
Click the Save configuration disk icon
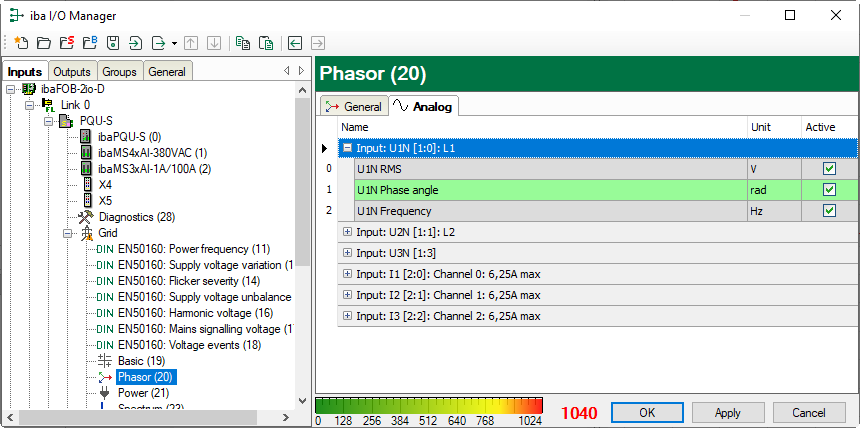(x=112, y=43)
